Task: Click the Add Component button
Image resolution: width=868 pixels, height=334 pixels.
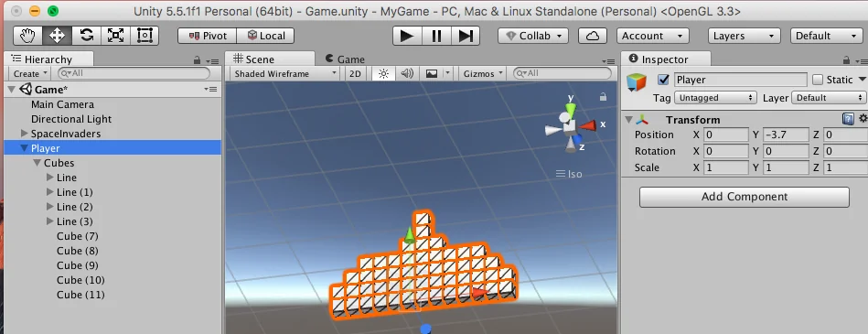Action: click(744, 197)
